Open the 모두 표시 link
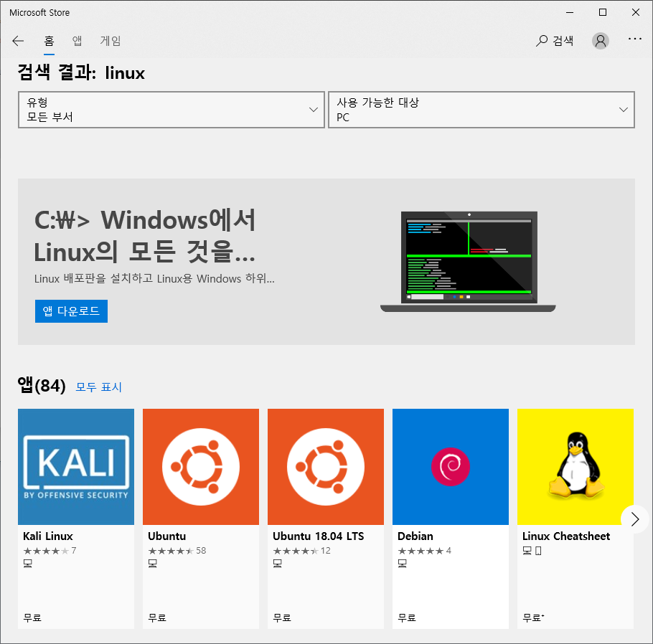This screenshot has width=653, height=644. [99, 387]
